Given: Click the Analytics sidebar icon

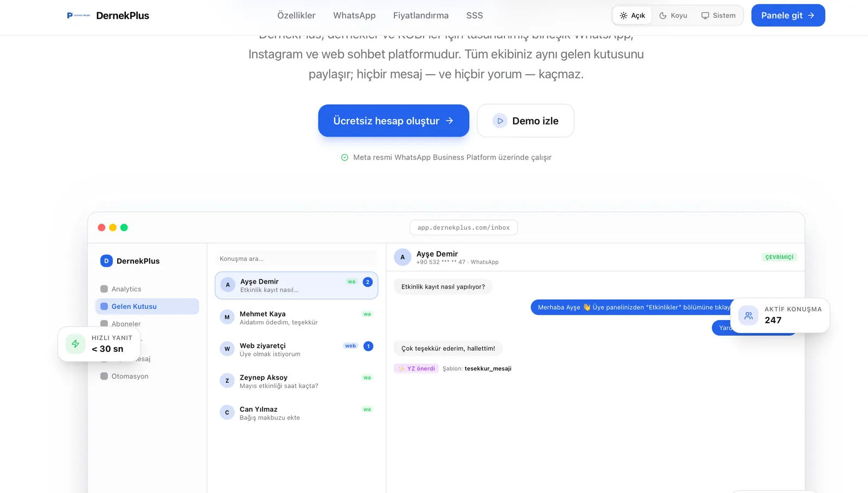Looking at the screenshot, I should click(104, 289).
